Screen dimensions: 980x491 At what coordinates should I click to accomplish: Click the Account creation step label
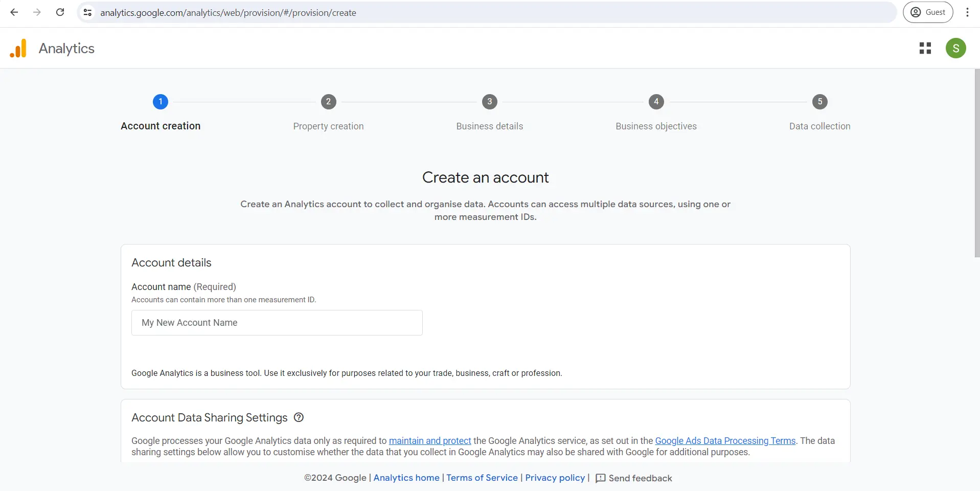(161, 126)
